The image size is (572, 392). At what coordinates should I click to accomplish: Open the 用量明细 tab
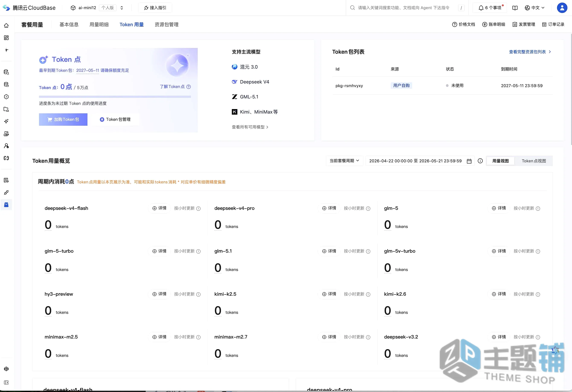click(99, 24)
